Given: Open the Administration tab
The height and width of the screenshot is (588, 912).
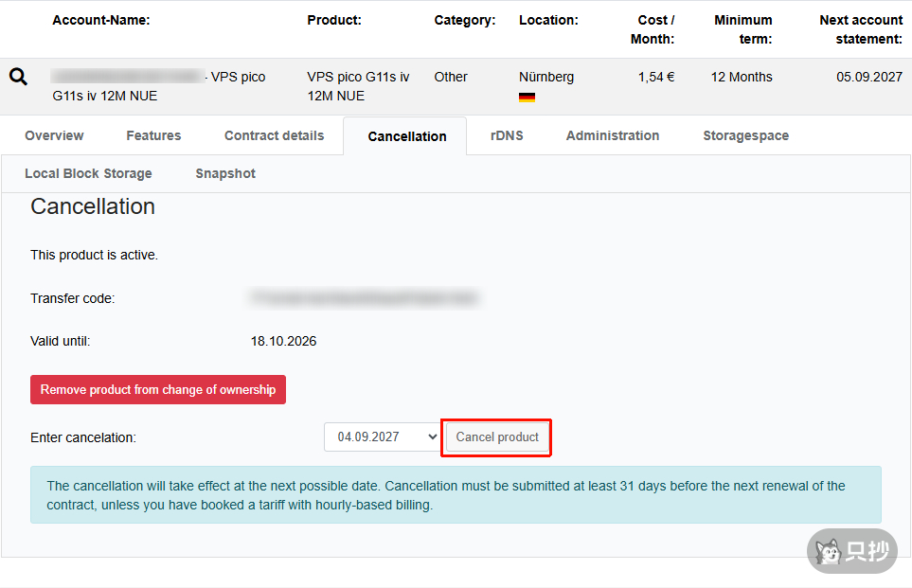Looking at the screenshot, I should [613, 135].
